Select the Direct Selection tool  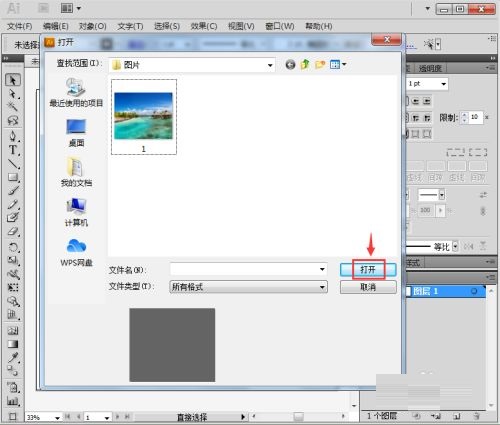[13, 94]
